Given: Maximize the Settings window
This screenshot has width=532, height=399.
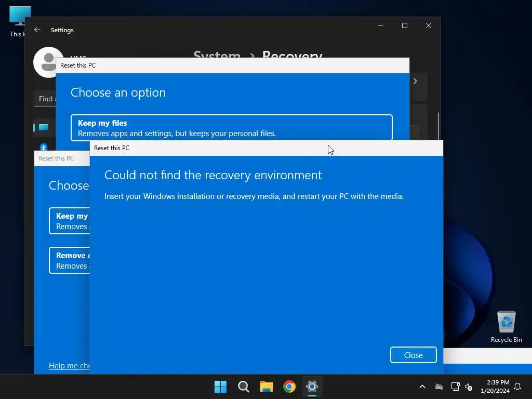Looking at the screenshot, I should pos(404,25).
